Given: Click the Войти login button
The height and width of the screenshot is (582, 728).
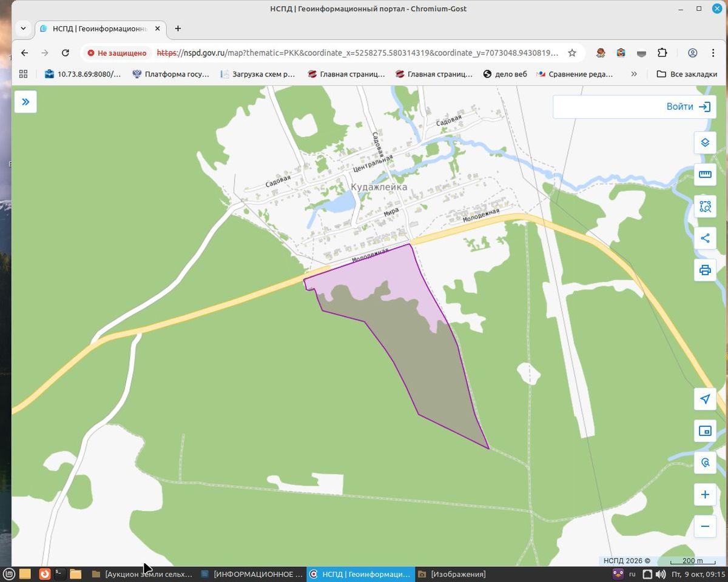Looking at the screenshot, I should pos(689,107).
